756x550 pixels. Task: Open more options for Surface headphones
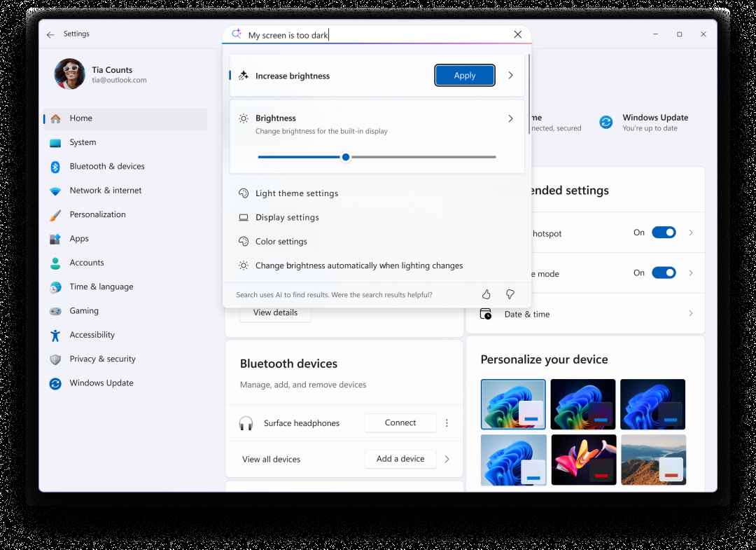(447, 423)
